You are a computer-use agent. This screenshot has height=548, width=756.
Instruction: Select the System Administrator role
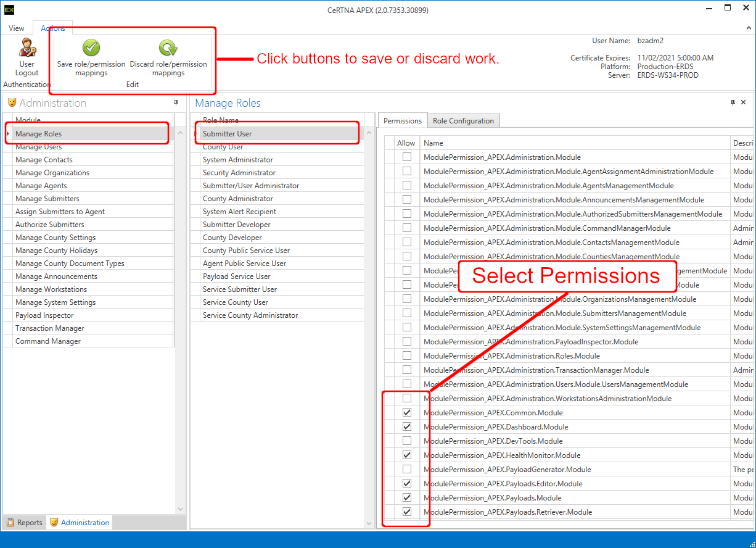(237, 160)
